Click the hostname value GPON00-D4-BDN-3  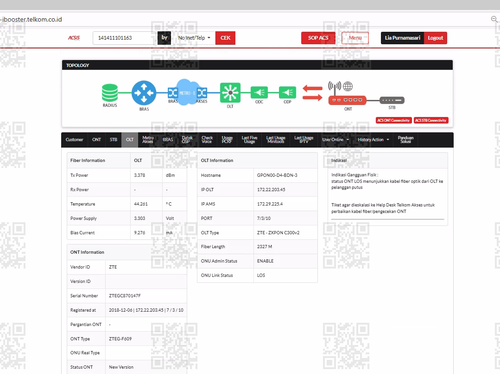(277, 175)
